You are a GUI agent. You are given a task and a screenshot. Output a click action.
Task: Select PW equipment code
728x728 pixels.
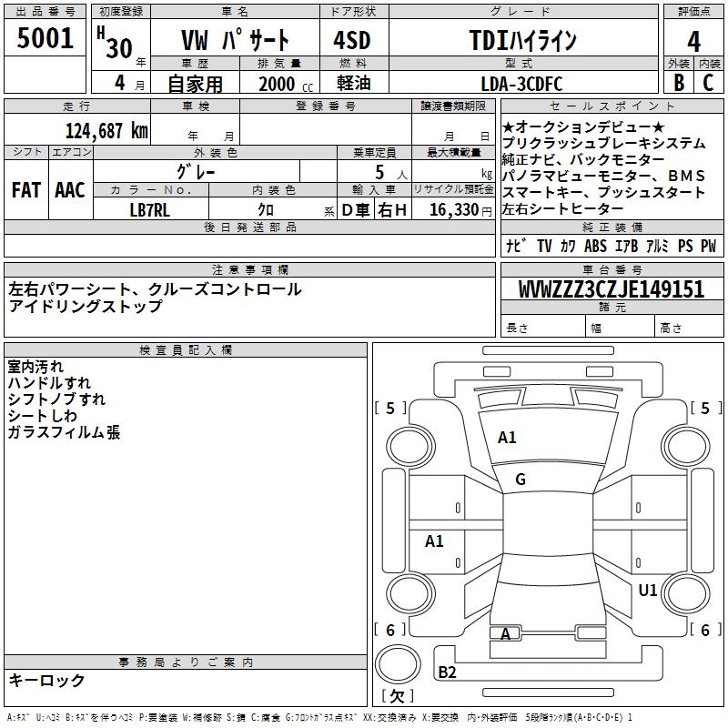click(x=709, y=245)
